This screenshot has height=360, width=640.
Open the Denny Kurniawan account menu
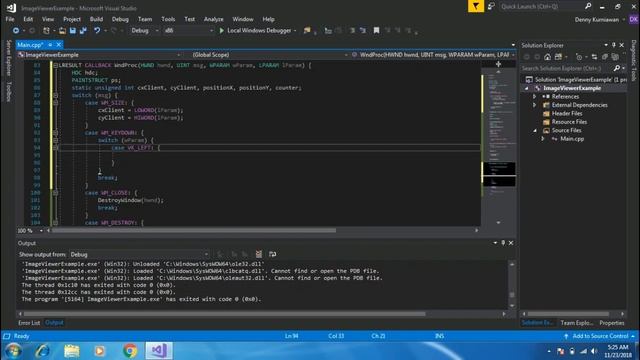599,20
